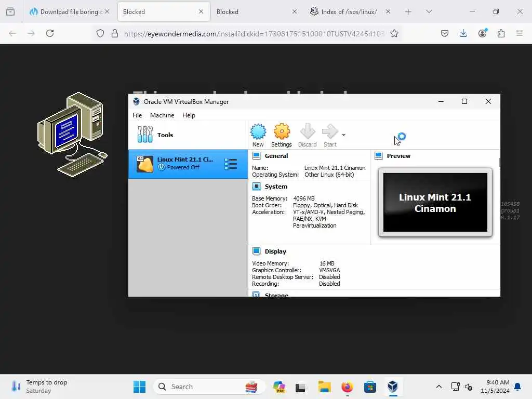Switch to the Index of /isos/linux/ tab
Image resolution: width=532 pixels, height=399 pixels.
click(350, 11)
